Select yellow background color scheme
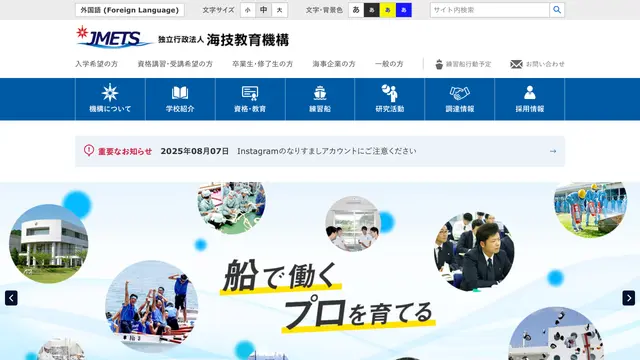 [x=387, y=10]
